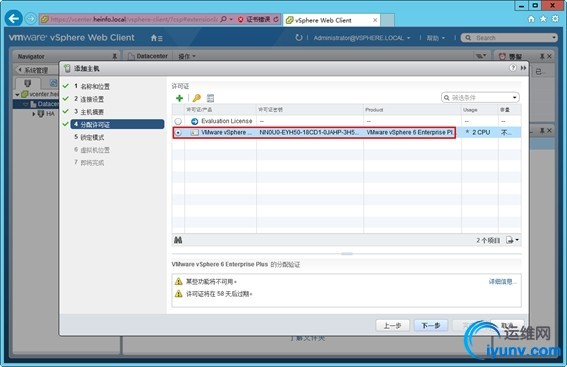Click the Usage column header
Screen dimensions: 567x367
[479, 110]
